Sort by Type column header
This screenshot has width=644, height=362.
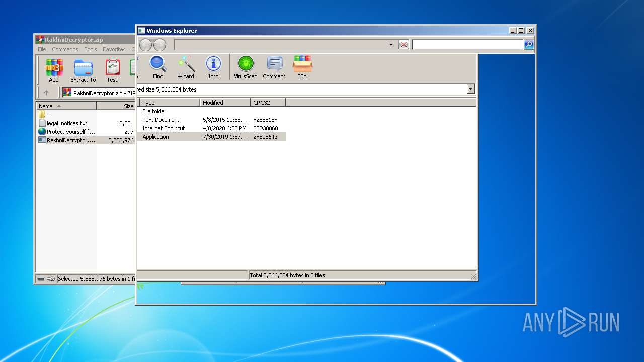(x=170, y=103)
